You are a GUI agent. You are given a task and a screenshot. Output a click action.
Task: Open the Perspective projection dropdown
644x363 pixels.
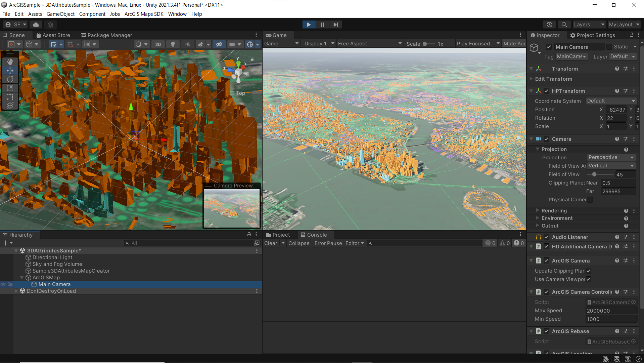611,157
